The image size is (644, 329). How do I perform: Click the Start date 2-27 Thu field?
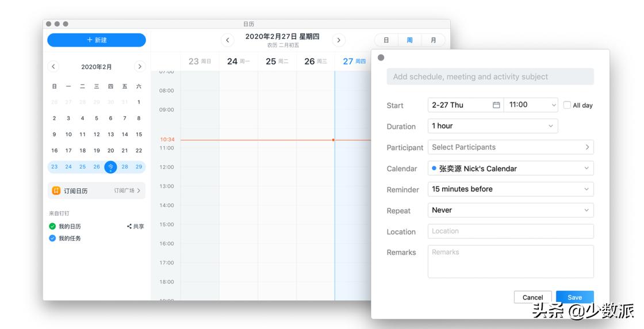465,105
